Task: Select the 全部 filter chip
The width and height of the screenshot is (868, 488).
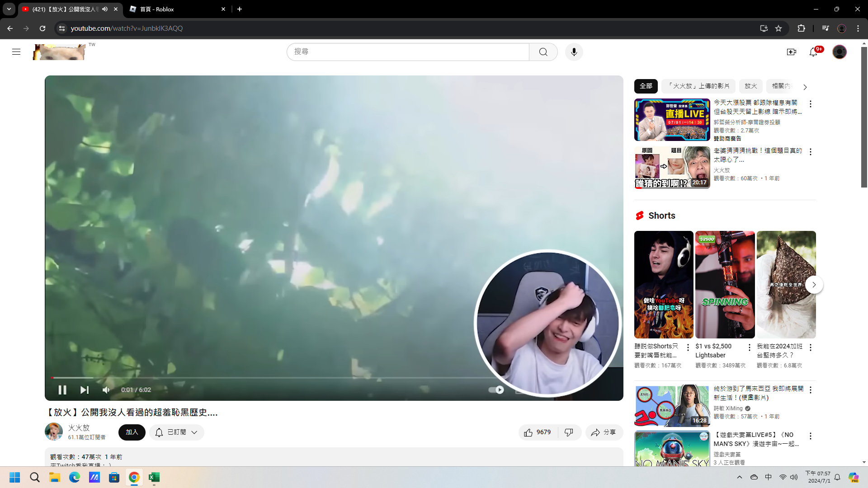Action: point(646,86)
